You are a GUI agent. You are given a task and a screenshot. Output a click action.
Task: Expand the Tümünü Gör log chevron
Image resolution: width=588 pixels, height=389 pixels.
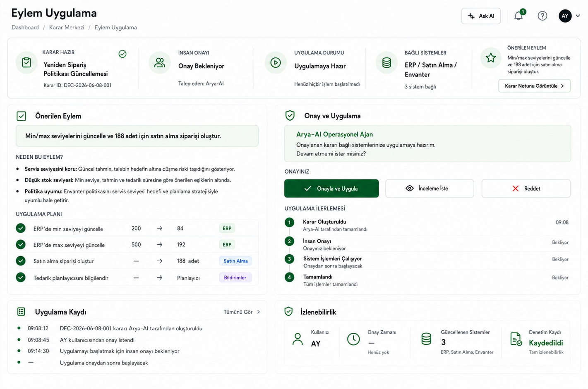[259, 312]
